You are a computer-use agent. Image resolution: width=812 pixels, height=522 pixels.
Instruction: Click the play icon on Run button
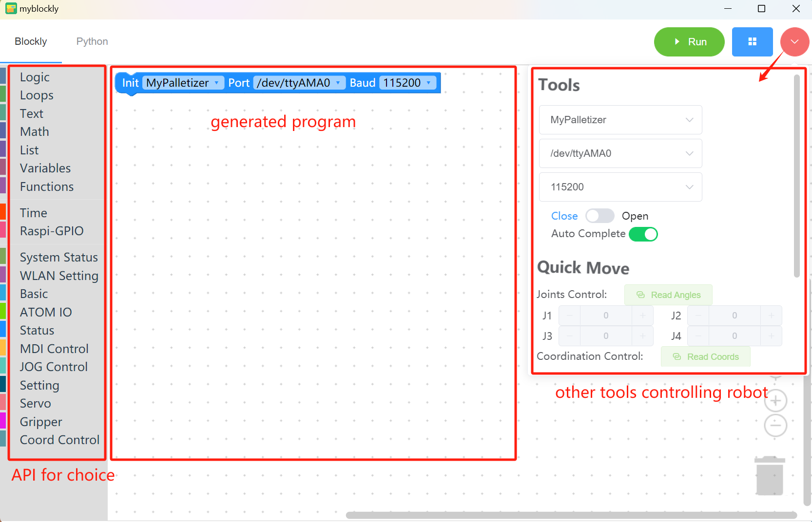click(677, 42)
